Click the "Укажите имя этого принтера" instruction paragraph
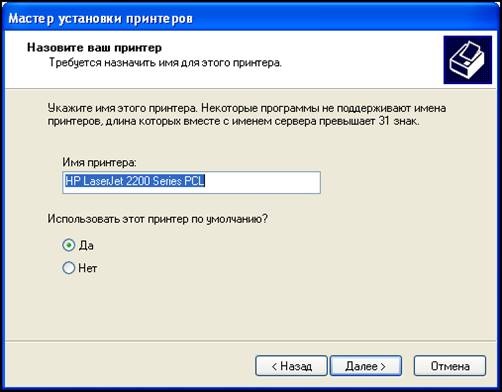 (x=247, y=115)
